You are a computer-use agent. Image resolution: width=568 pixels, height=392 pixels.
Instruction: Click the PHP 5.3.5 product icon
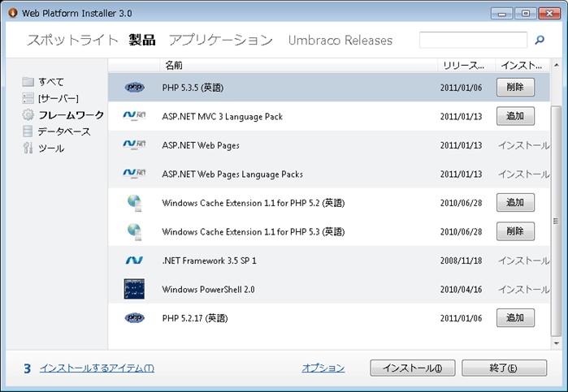pos(134,87)
